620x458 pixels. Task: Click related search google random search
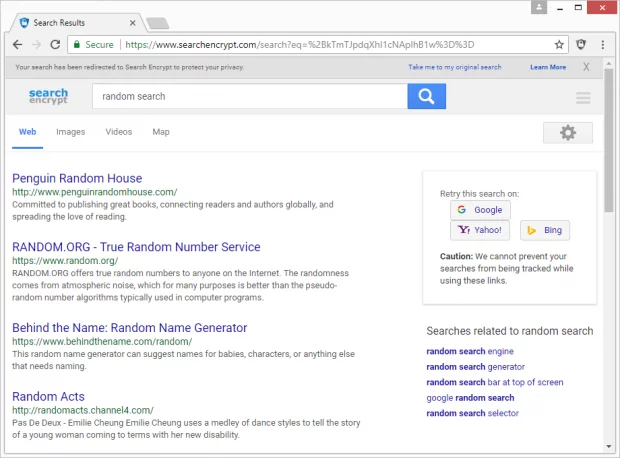(x=470, y=398)
